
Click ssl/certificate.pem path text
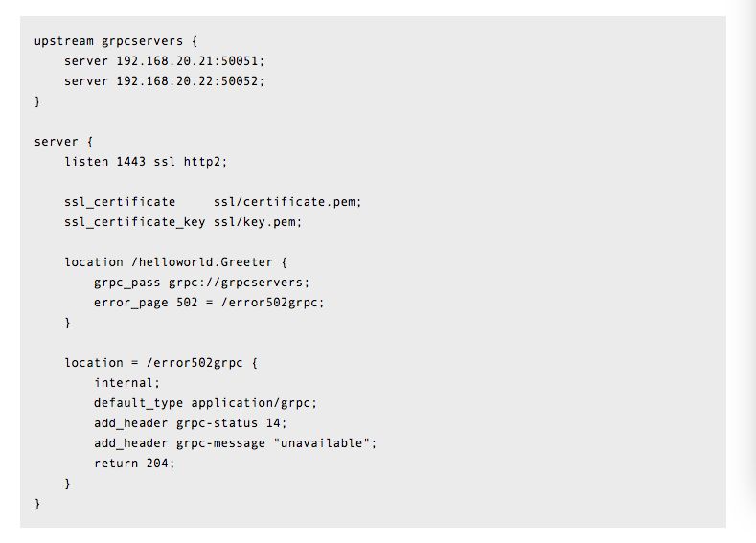287,202
